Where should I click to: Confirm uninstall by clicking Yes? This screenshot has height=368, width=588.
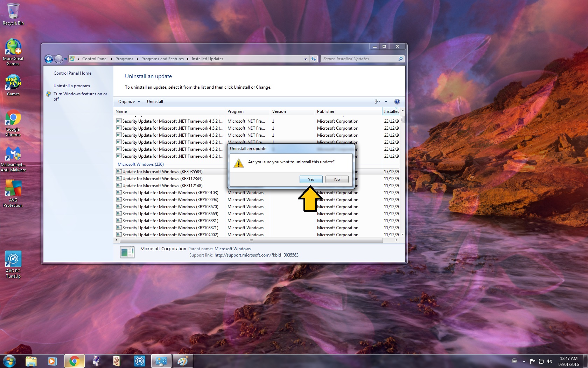[311, 179]
